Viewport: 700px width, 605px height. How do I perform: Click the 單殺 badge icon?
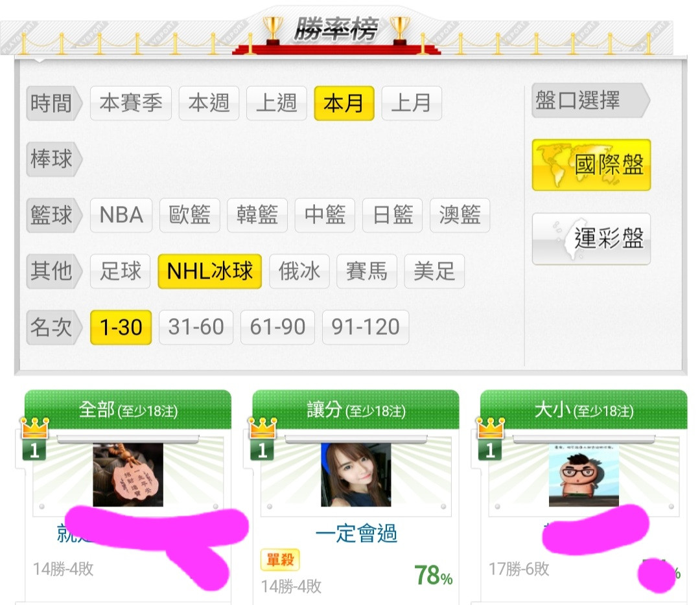click(280, 560)
